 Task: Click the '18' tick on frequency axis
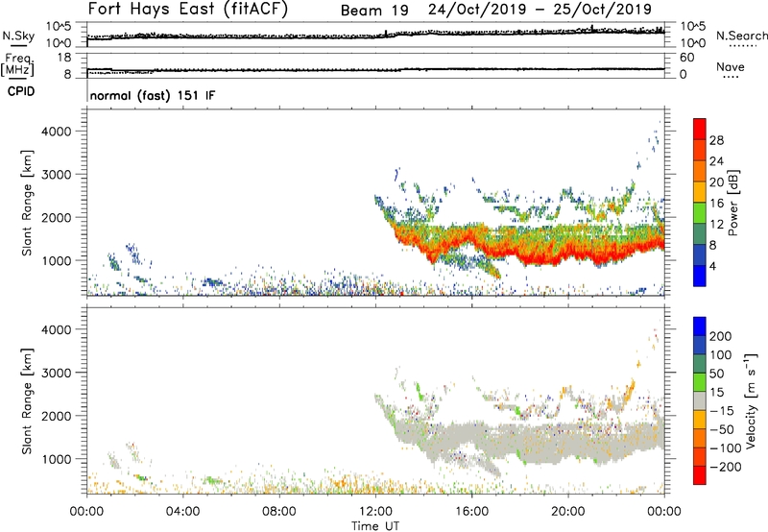pos(64,58)
